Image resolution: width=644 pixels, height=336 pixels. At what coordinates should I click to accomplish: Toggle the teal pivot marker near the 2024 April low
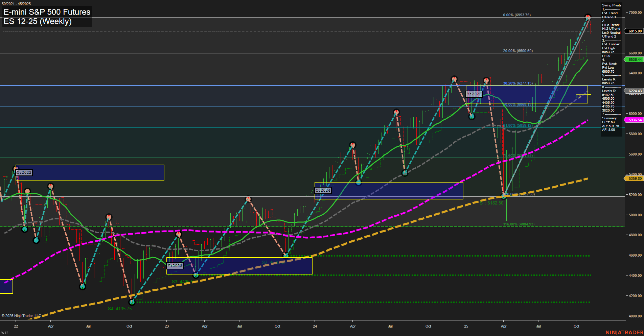[x=359, y=183]
